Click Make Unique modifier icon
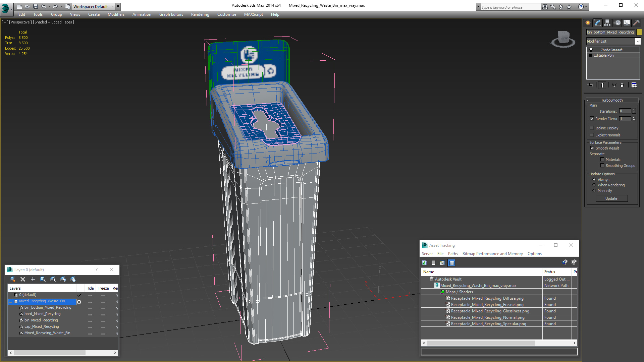 click(x=614, y=85)
